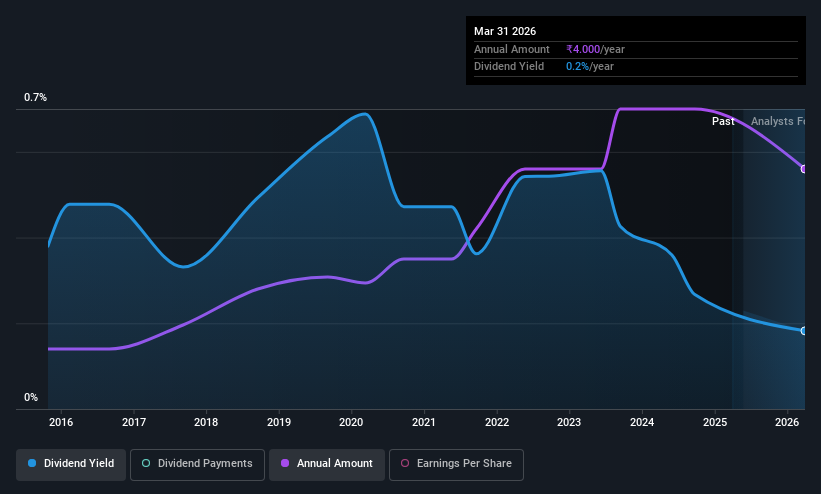Click the Mar 31 2026 tooltip date

click(505, 31)
